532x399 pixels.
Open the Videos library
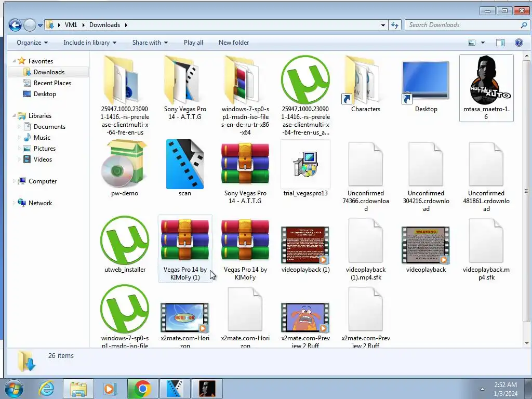43,159
